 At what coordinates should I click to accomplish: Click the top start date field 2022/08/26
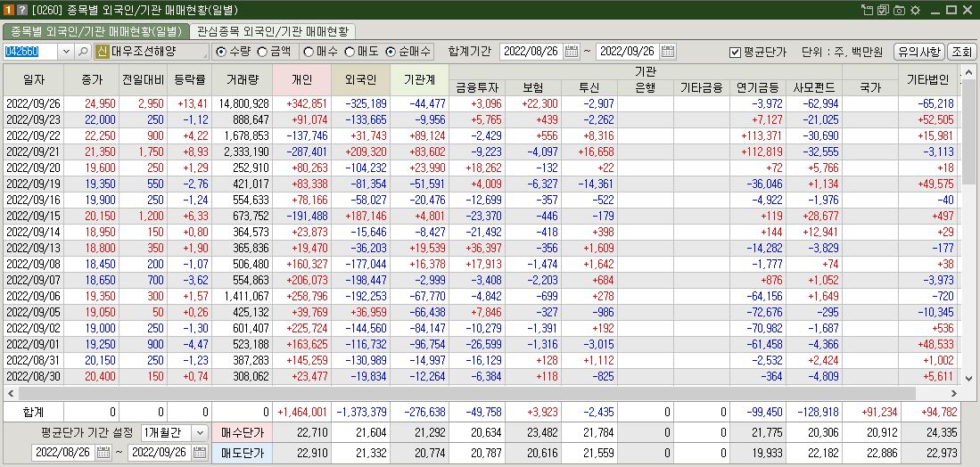click(x=532, y=52)
